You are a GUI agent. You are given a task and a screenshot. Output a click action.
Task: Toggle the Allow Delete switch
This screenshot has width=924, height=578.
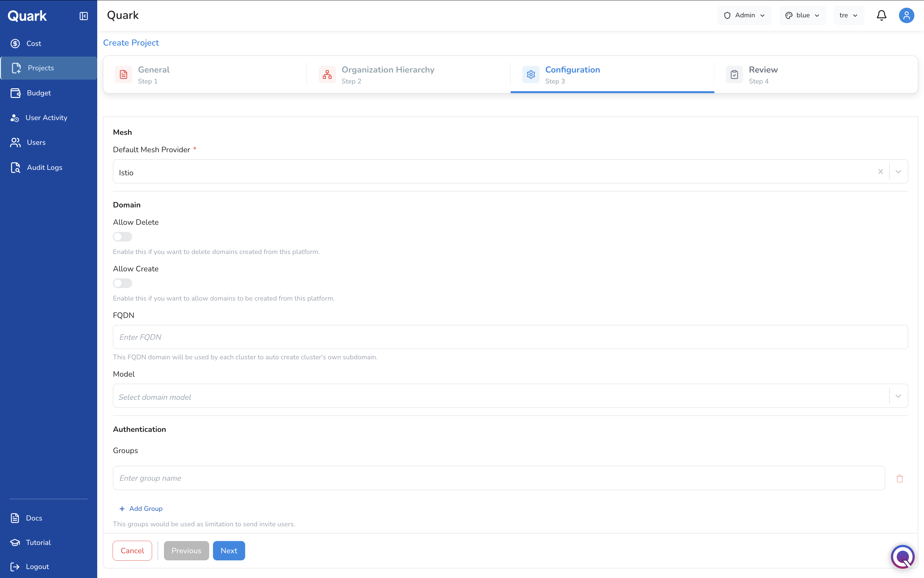123,237
